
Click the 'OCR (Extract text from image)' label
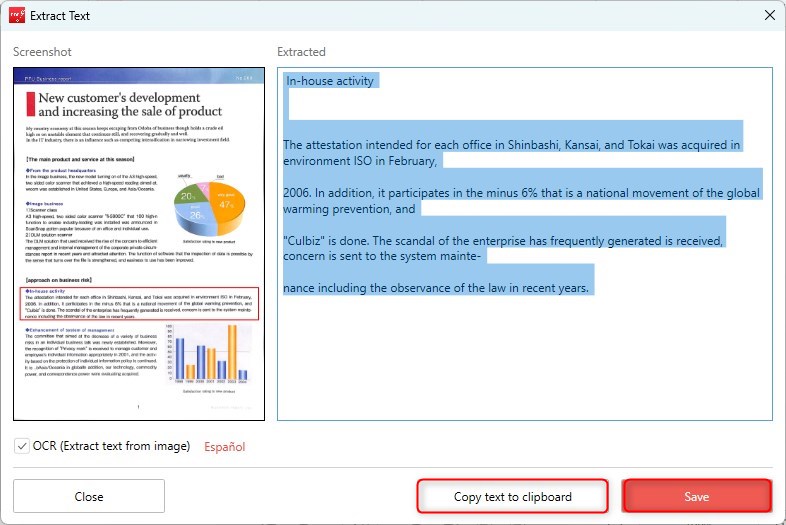point(112,446)
